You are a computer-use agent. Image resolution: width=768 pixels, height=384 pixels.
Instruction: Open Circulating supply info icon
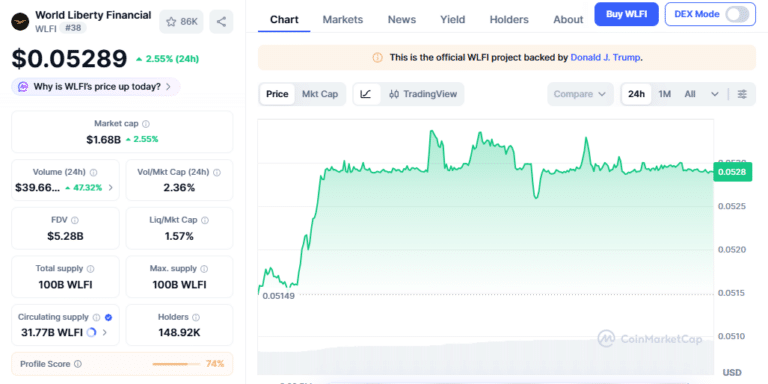(96, 317)
